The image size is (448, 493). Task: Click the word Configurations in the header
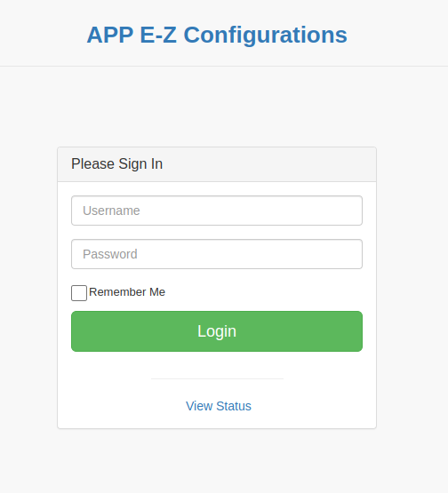(x=266, y=35)
